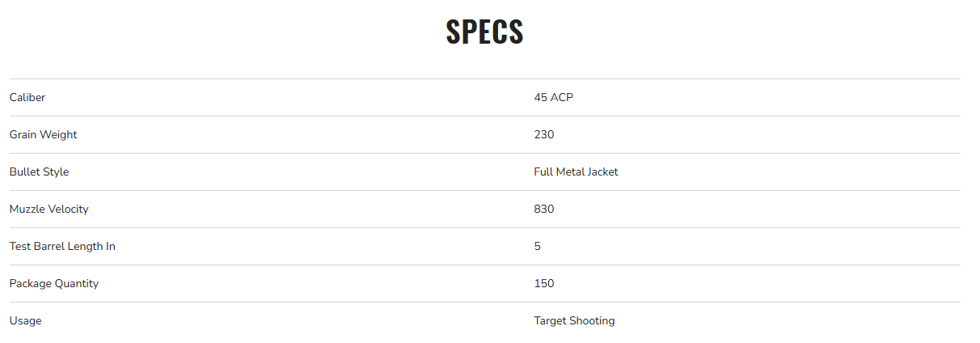Click the Package Quantity label
980x343 pixels.
click(x=53, y=284)
